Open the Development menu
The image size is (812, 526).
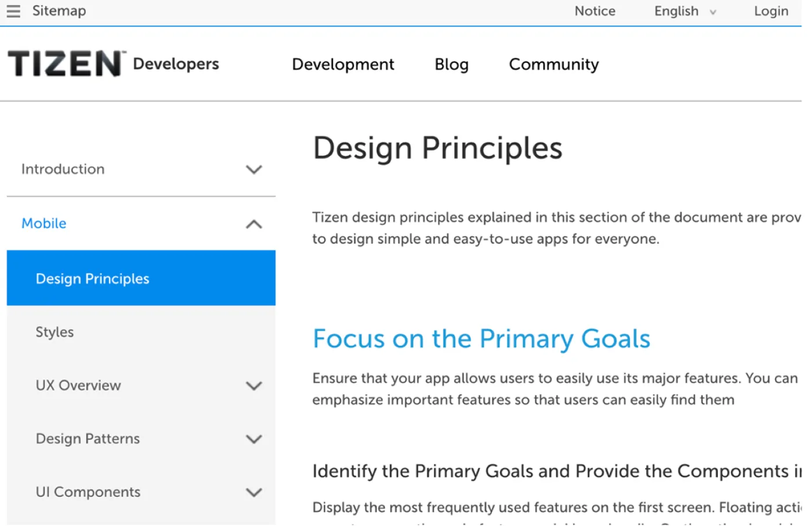pos(343,64)
